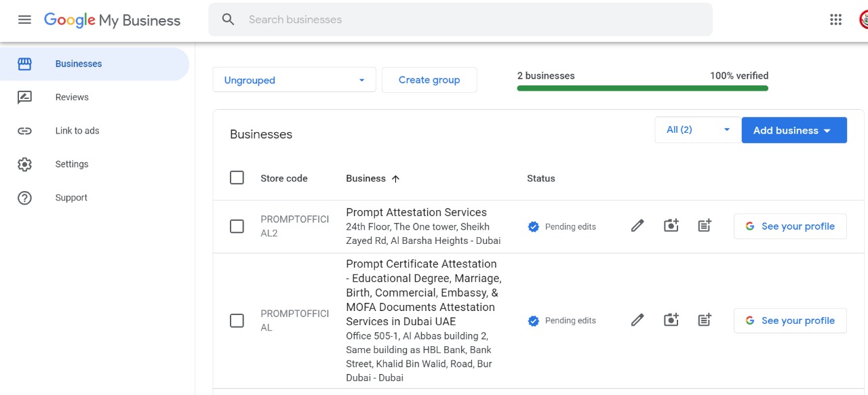Click the Support question mark icon
Screen dimensions: 868x395
coord(24,198)
